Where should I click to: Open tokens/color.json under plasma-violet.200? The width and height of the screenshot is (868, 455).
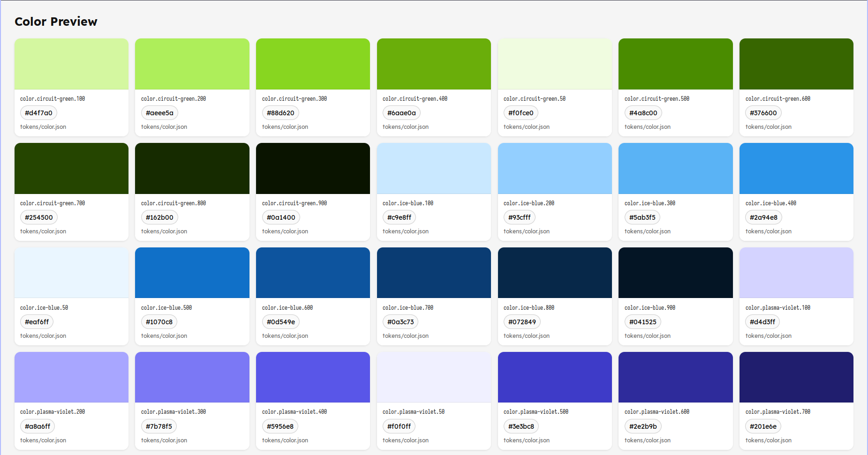point(43,440)
